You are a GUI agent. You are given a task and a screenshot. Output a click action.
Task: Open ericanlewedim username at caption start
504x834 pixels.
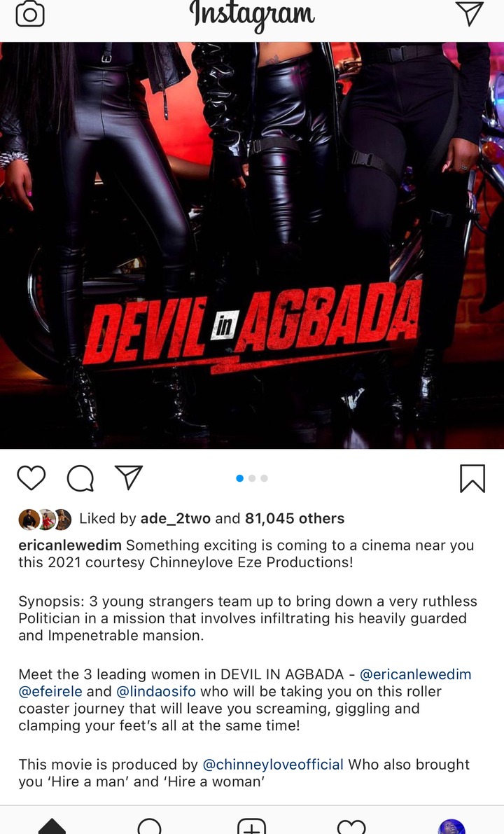69,545
